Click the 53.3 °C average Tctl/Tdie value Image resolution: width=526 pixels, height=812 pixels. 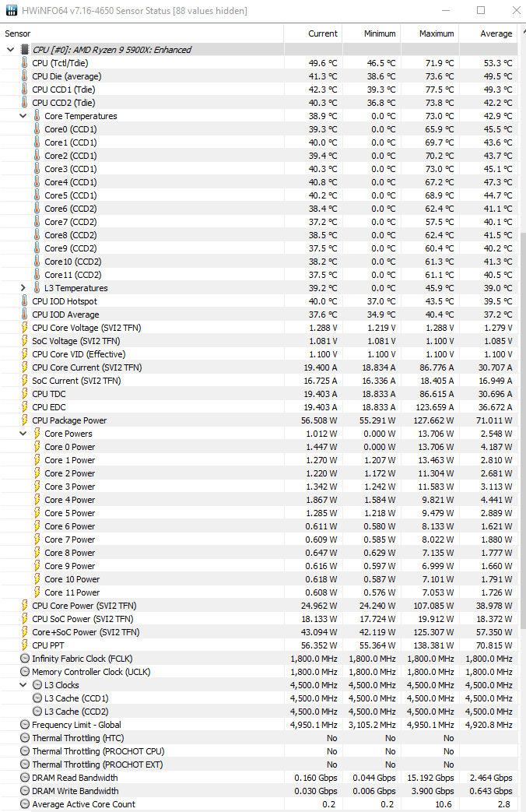click(x=497, y=63)
